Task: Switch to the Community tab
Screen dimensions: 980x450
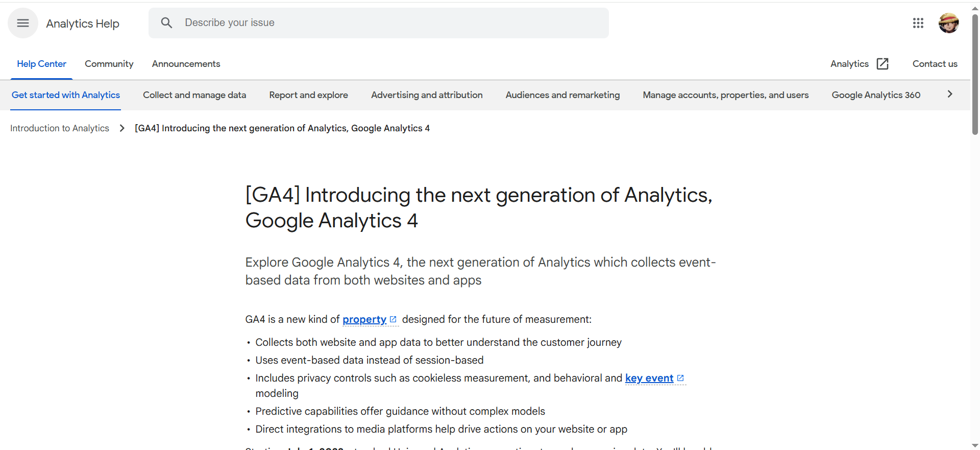Action: 109,64
